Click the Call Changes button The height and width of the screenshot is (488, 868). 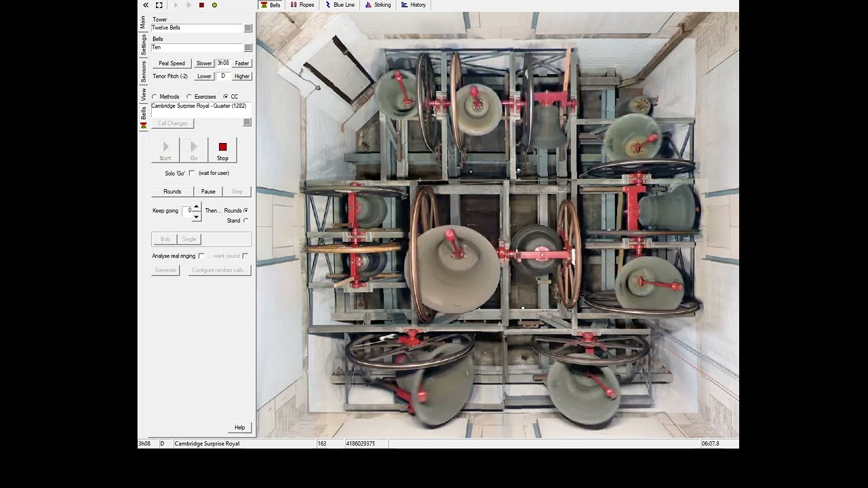click(x=173, y=123)
